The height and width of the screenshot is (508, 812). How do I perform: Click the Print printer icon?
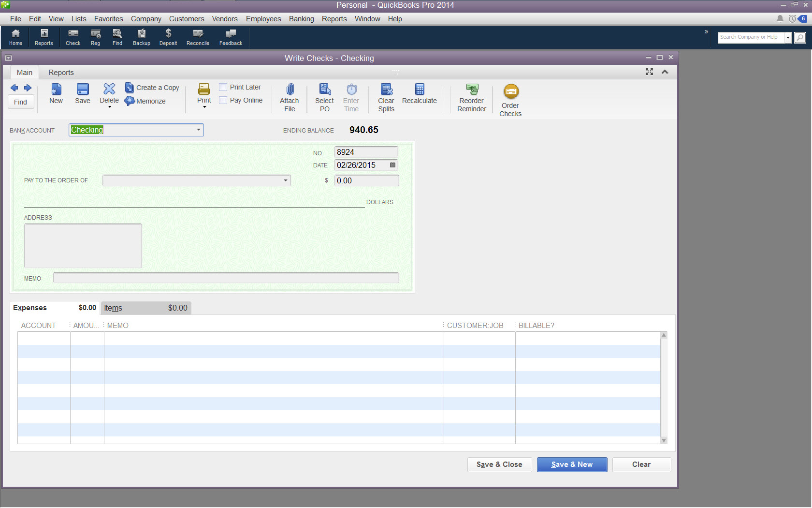coord(204,93)
